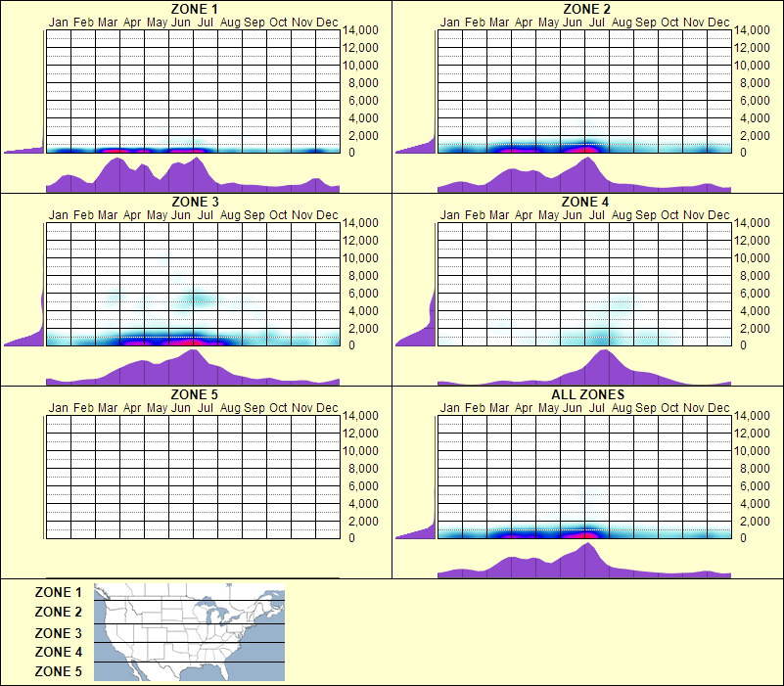784x686 pixels.
Task: Click the Nov label above Zone 5
Action: (302, 408)
